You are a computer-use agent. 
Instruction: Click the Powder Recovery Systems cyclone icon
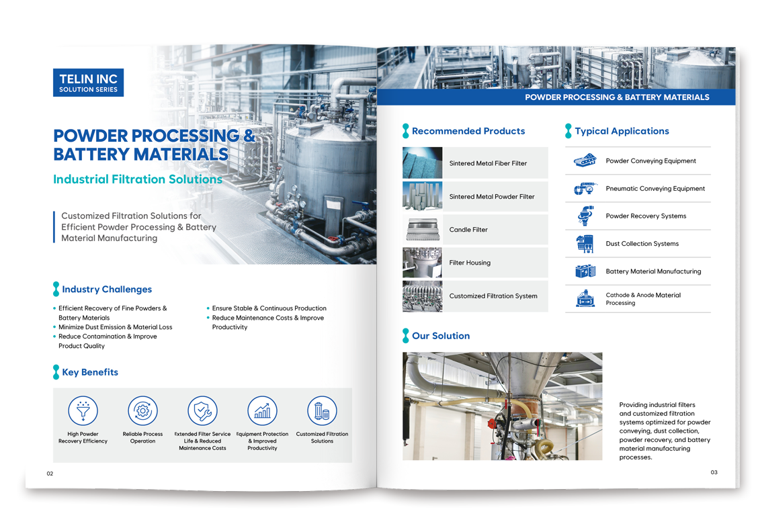tap(585, 216)
